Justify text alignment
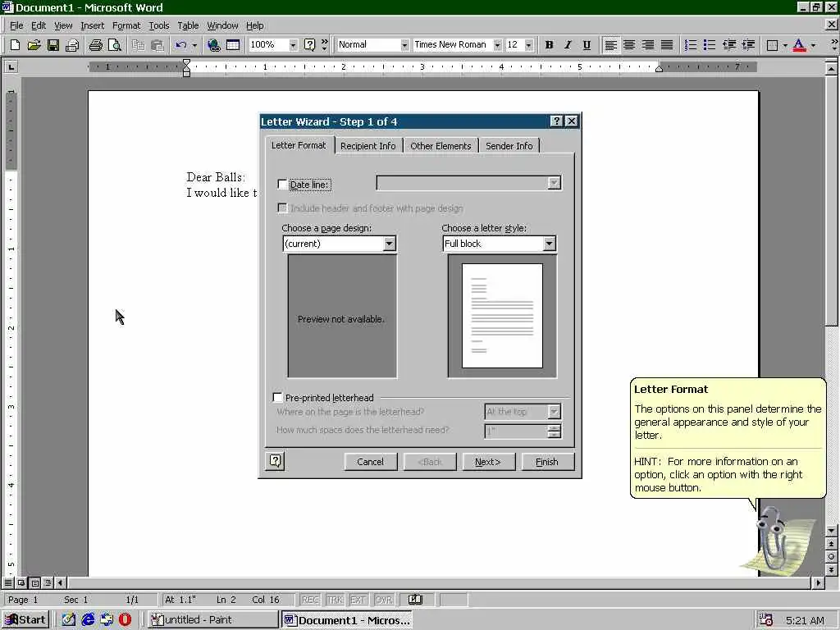This screenshot has height=630, width=840. [x=667, y=45]
